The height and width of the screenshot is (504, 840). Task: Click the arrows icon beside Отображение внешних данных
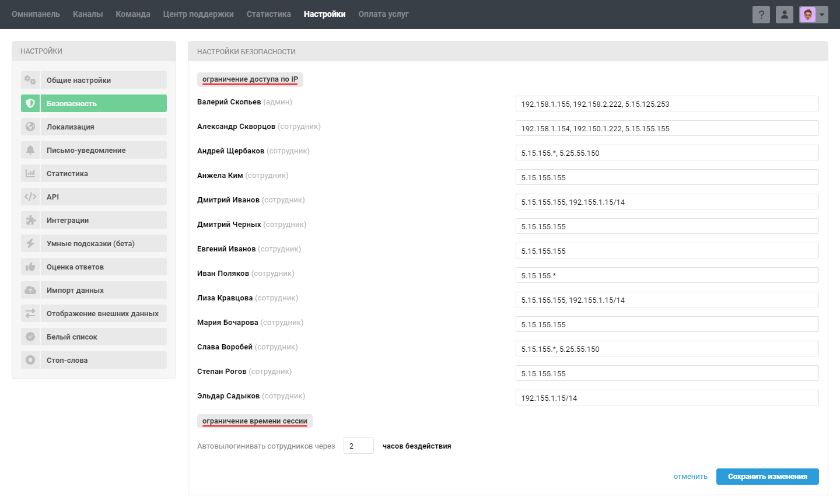tap(30, 313)
